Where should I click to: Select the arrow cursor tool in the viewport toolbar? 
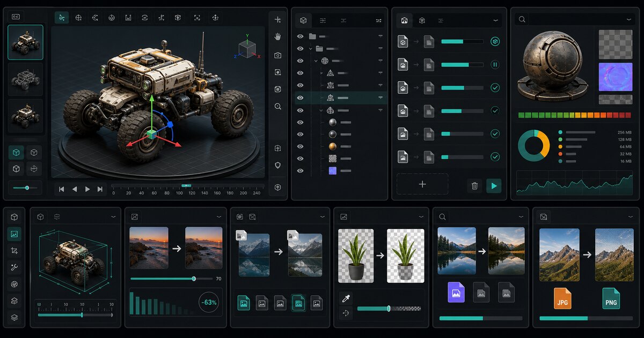(62, 18)
